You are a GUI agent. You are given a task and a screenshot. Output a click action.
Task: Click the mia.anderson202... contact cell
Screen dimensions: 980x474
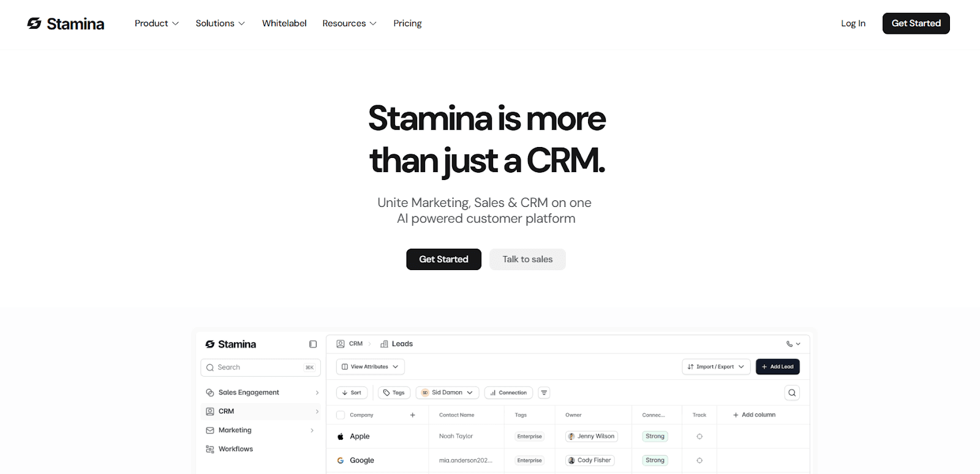click(466, 461)
